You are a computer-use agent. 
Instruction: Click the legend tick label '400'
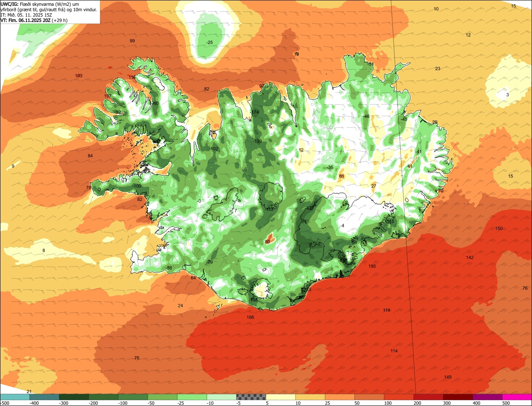click(x=476, y=403)
